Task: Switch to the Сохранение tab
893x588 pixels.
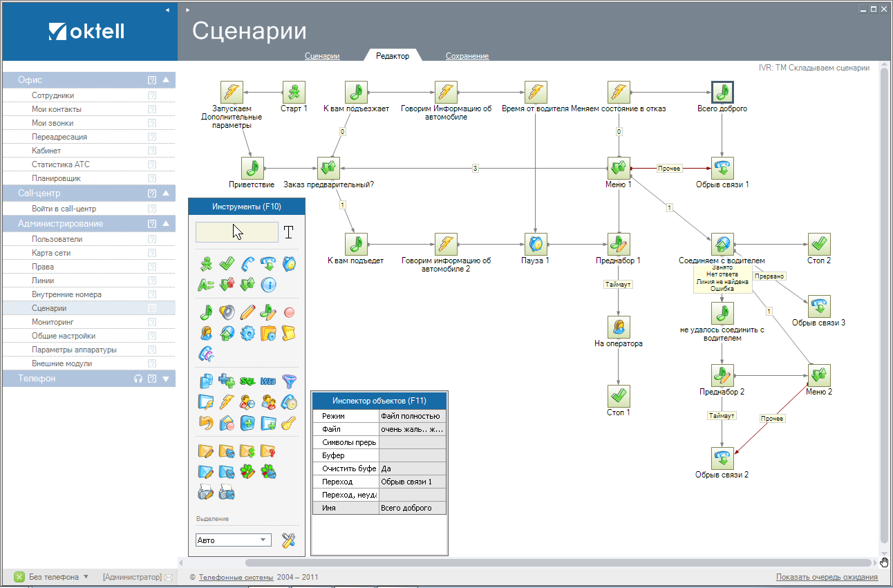Action: 469,55
